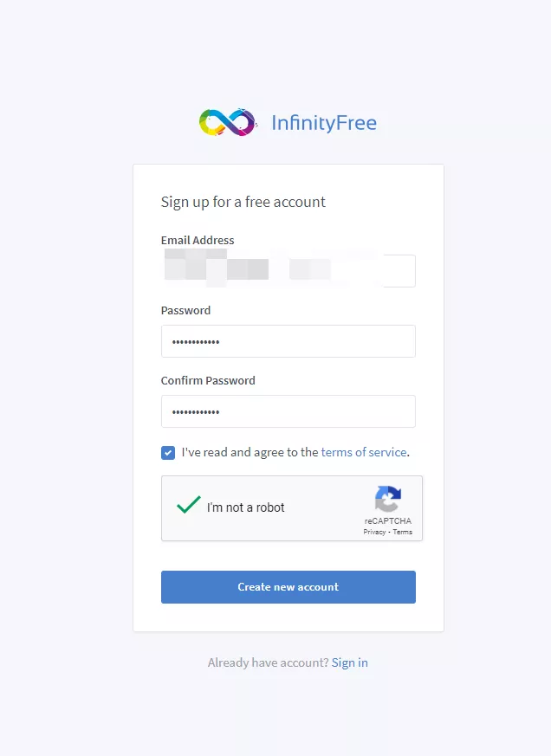Click the "Confirm Password" field label
551x756 pixels.
point(208,380)
